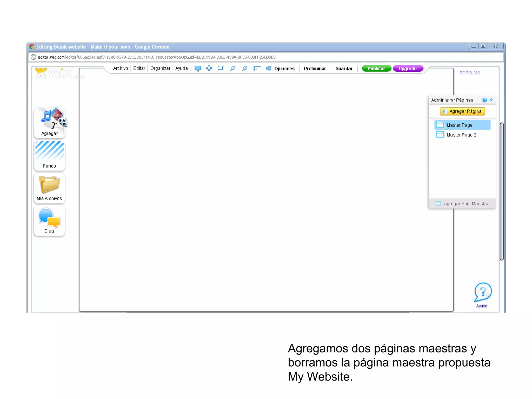Collapse the Administrar Páginas panel
This screenshot has height=399, width=532.
coord(491,100)
